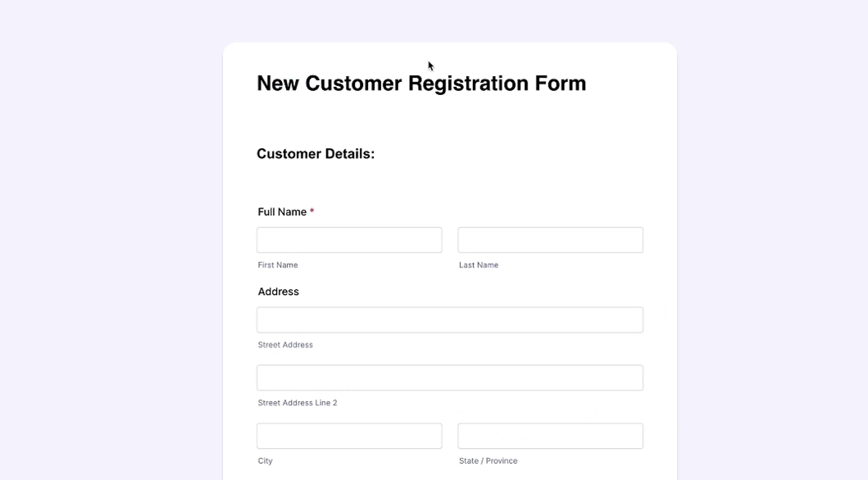This screenshot has height=480, width=868.
Task: Click the "Customer Details:" heading
Action: click(316, 154)
